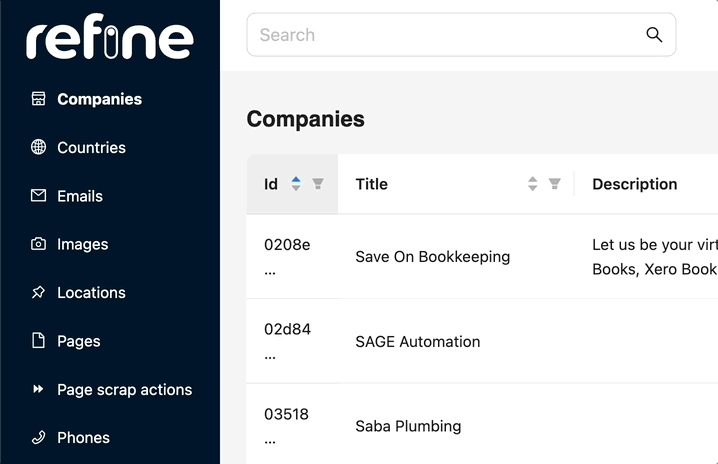Click the Emails envelope icon
This screenshot has width=718, height=464.
(38, 196)
